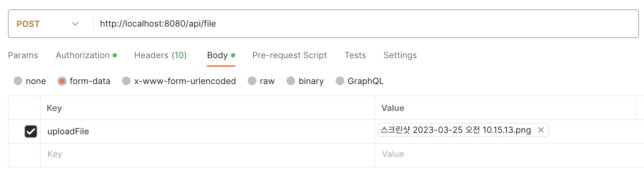Viewport: 644px width, 176px height.
Task: Uncheck the uploadFile row checkbox
Action: tap(31, 131)
